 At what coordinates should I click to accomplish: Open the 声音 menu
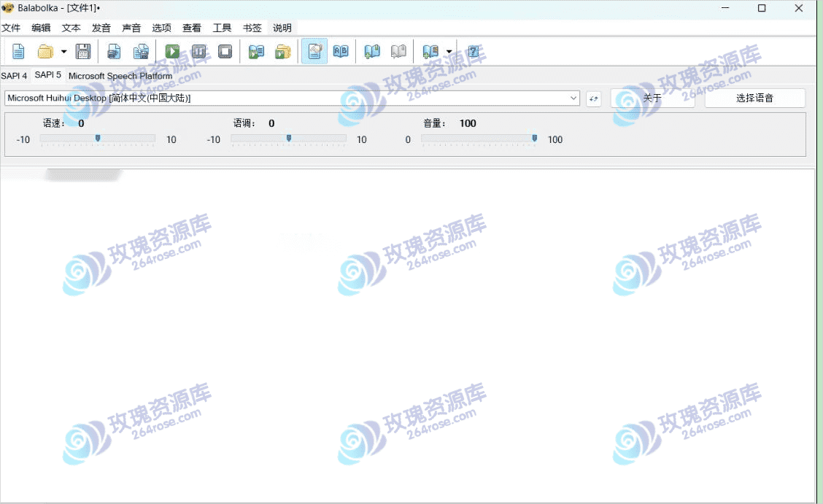point(131,28)
